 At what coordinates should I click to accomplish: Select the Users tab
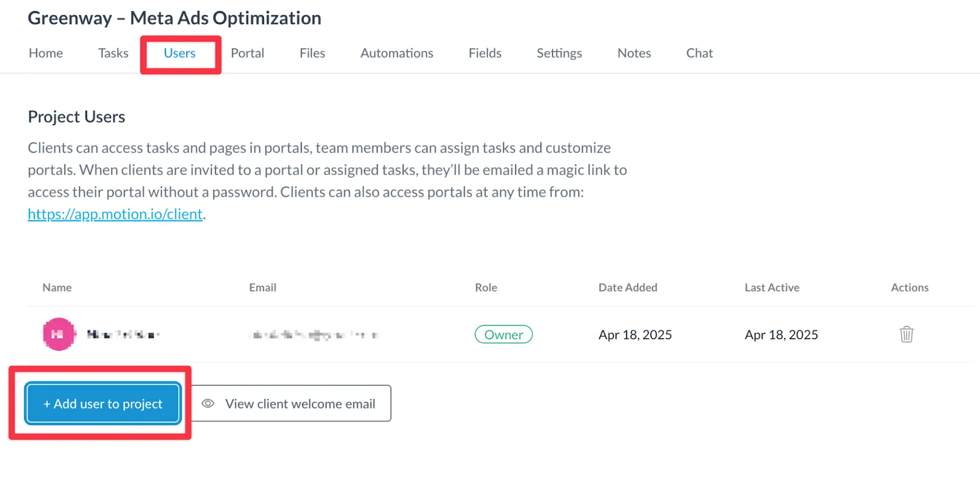click(x=179, y=53)
